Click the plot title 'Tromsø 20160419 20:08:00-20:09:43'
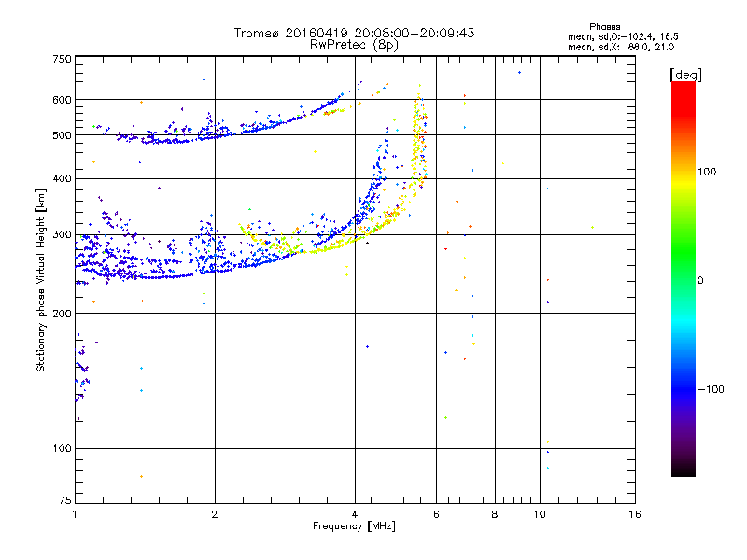Viewport: 747px width, 560px height. (x=354, y=33)
